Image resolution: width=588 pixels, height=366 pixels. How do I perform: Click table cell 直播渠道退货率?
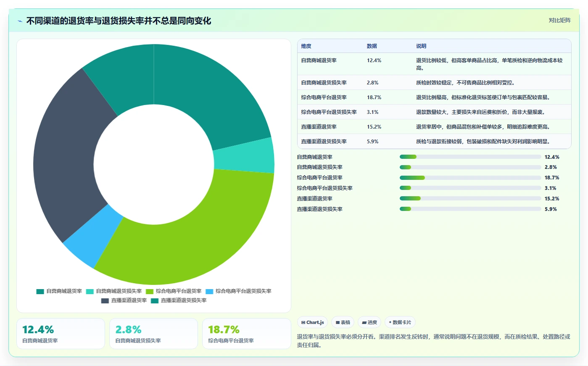319,127
